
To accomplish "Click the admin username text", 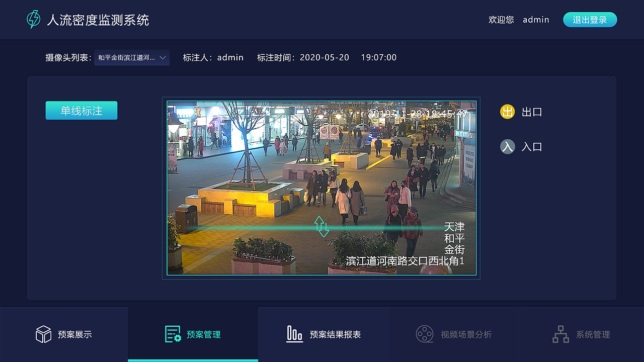I will 535,20.
